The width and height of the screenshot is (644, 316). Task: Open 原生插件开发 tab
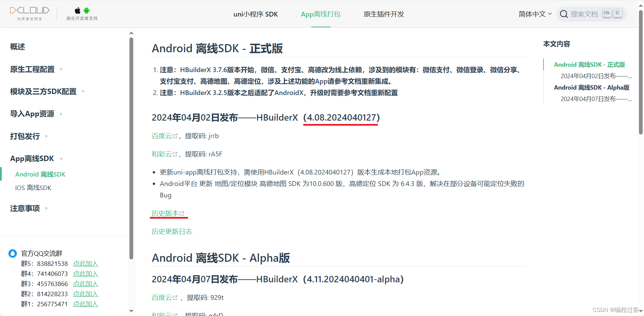(384, 14)
